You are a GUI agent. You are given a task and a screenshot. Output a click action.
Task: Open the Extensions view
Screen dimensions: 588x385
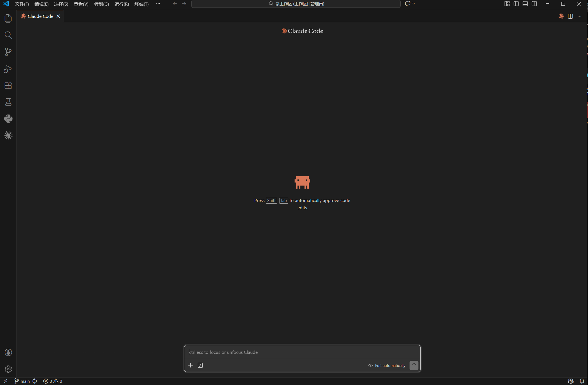8,85
